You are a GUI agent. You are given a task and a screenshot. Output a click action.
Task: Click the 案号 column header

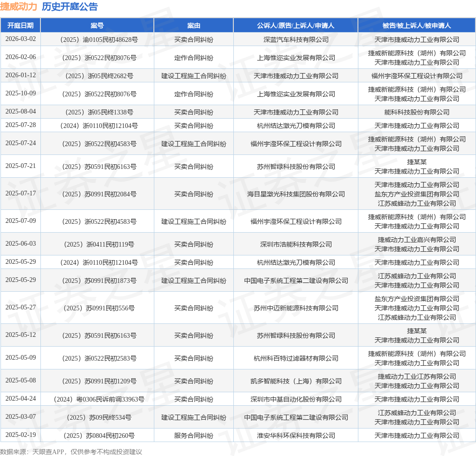pyautogui.click(x=97, y=26)
